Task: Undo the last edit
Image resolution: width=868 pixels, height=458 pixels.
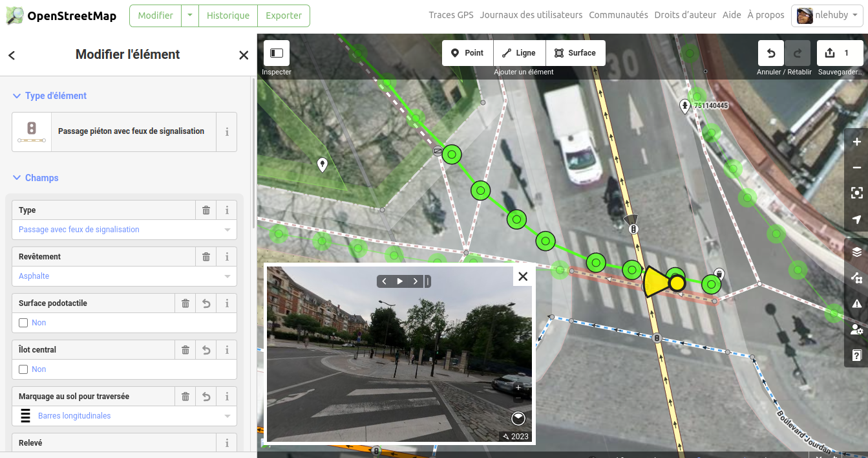Action: click(770, 53)
